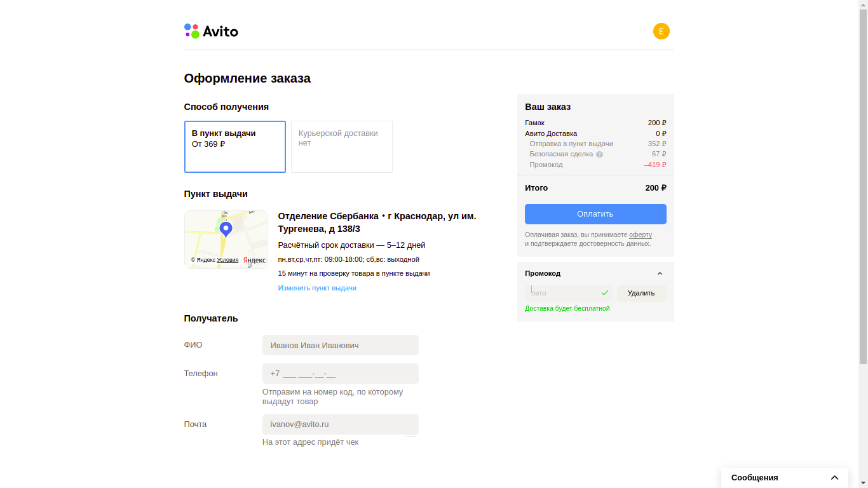Click the pickup point map thumbnail
The height and width of the screenshot is (488, 868).
(x=226, y=240)
